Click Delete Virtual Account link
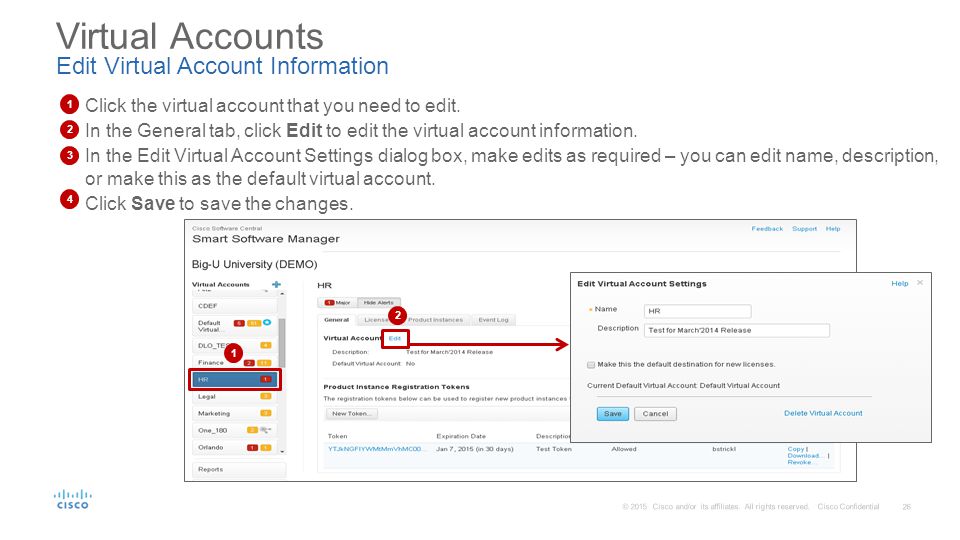This screenshot has height=540, width=960. 823,413
